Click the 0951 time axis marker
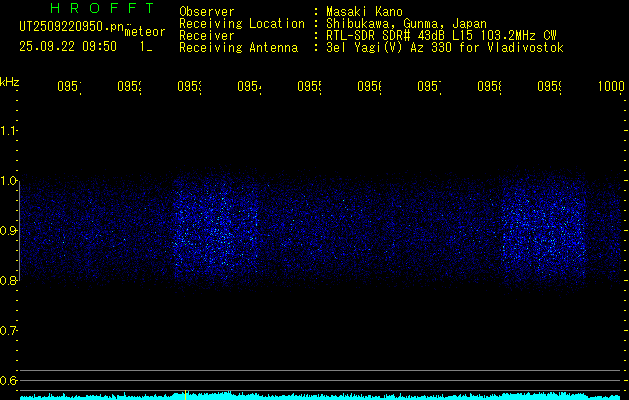The width and height of the screenshot is (629, 400). tap(69, 87)
